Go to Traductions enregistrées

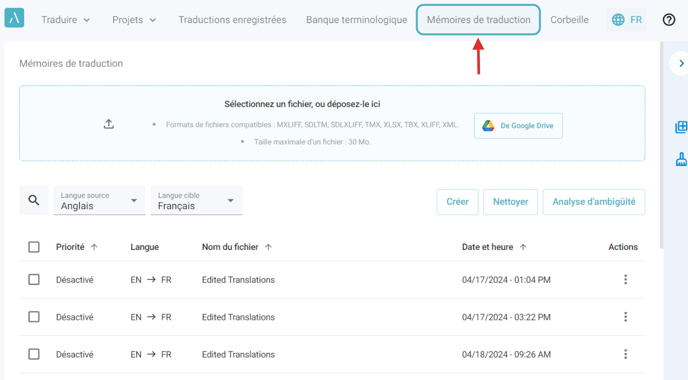(232, 20)
